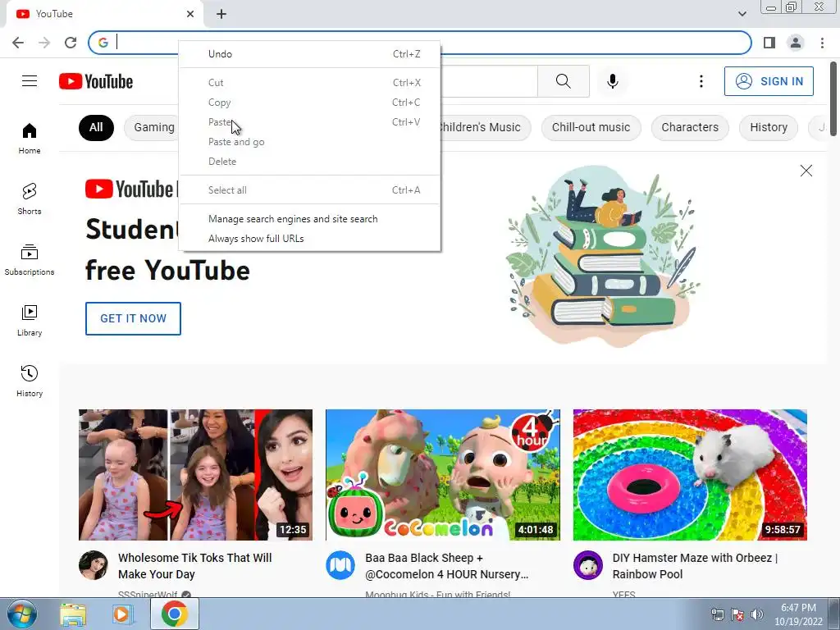This screenshot has width=840, height=630.
Task: Close the YouTube tab
Action: pyautogui.click(x=190, y=14)
